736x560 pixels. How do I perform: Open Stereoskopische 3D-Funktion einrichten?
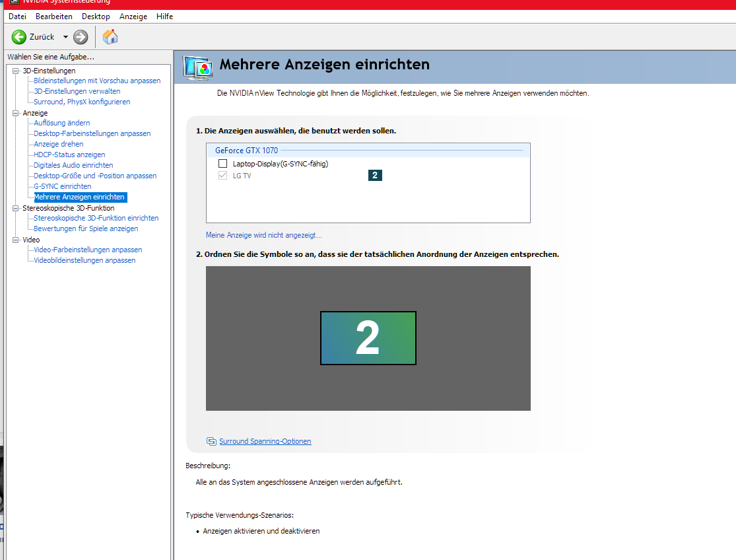(x=96, y=218)
